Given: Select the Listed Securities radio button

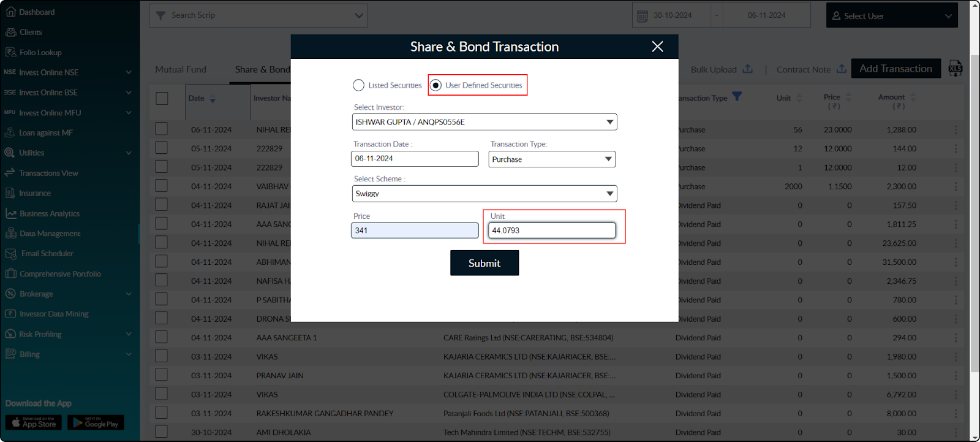Looking at the screenshot, I should click(358, 85).
